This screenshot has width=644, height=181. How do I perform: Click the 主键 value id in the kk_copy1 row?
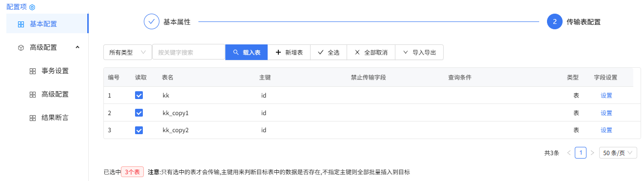click(263, 113)
